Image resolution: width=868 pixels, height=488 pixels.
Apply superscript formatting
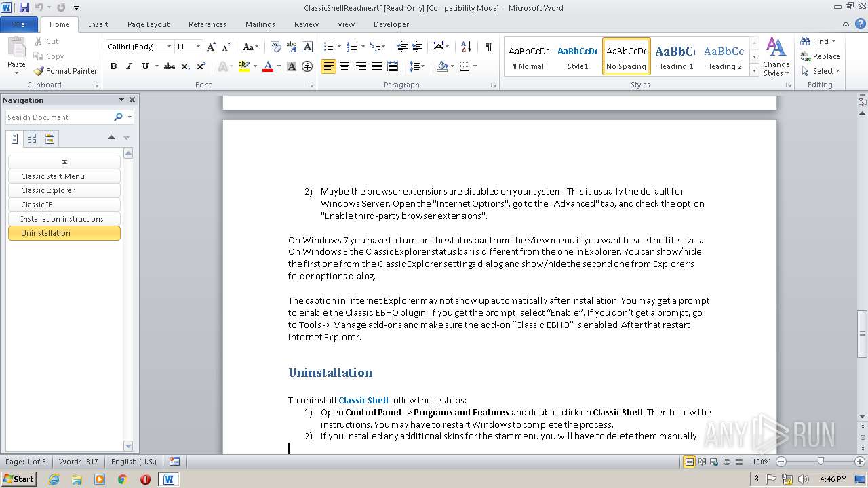pos(201,66)
